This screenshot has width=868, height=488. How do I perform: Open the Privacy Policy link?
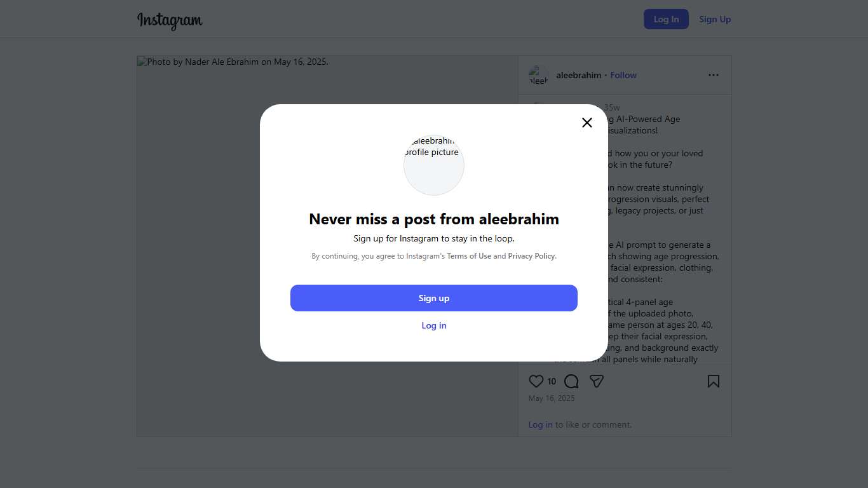(531, 256)
